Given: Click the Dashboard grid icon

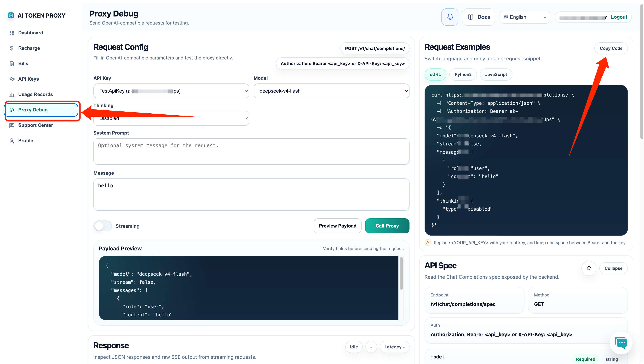Looking at the screenshot, I should tap(12, 33).
